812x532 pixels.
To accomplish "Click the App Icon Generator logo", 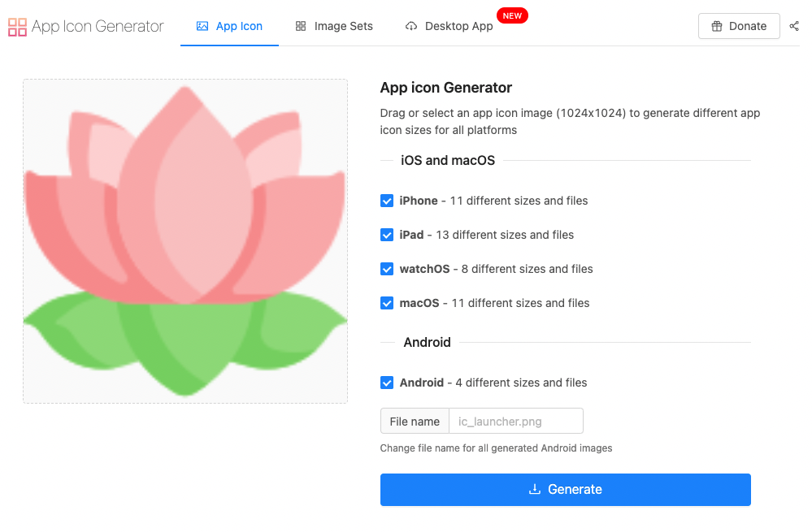I will click(x=17, y=27).
